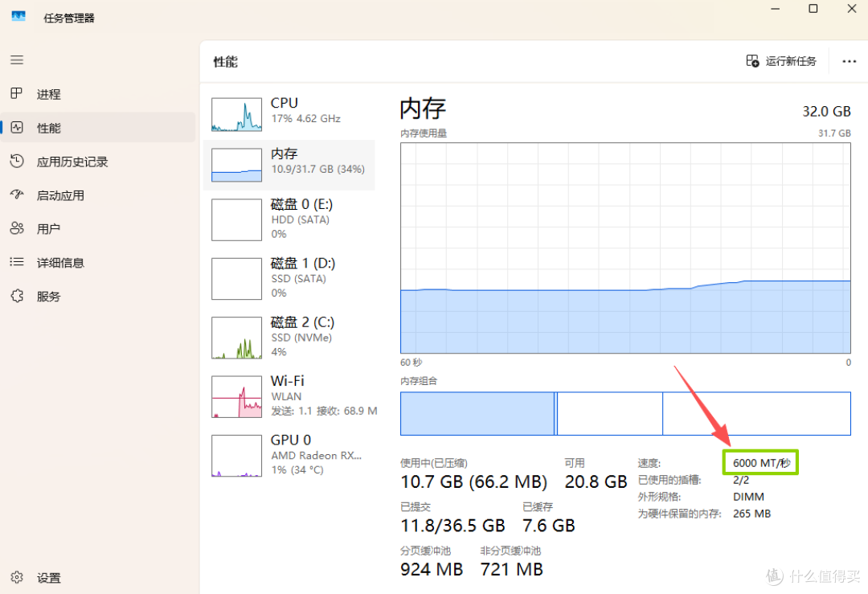Screen dimensions: 868x594
Task: Click 磁盘 1 (D:) resource label
Action: [x=303, y=263]
